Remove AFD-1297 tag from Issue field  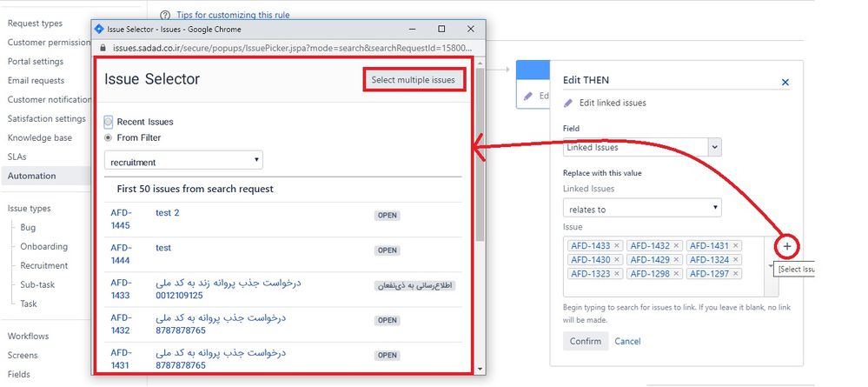pyautogui.click(x=735, y=273)
